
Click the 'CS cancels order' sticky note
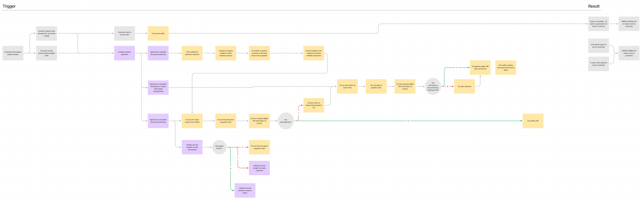[x=158, y=33]
